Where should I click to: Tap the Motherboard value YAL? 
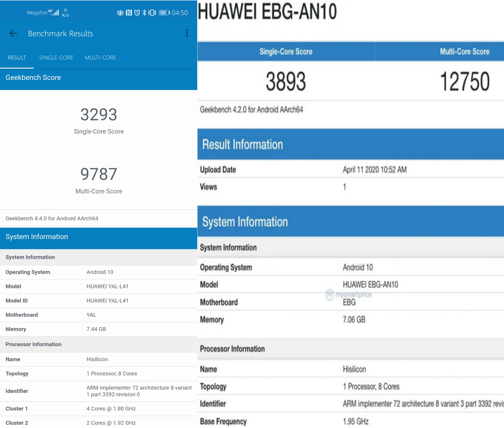[91, 315]
